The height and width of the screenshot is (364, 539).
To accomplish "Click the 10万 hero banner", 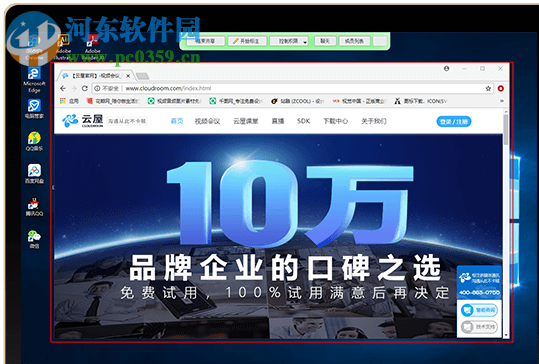I will (x=278, y=236).
